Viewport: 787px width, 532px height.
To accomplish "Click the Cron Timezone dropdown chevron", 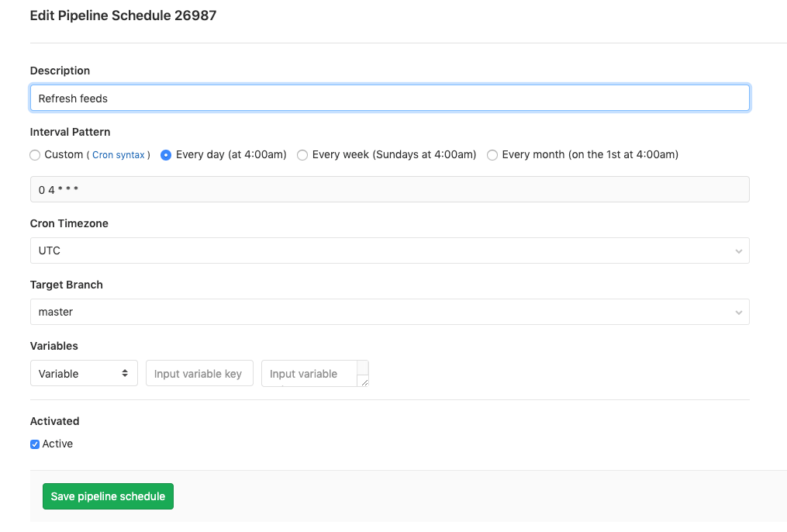I will tap(739, 250).
